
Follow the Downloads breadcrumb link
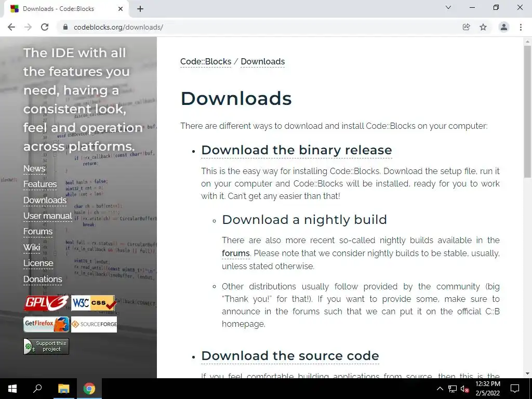point(262,62)
